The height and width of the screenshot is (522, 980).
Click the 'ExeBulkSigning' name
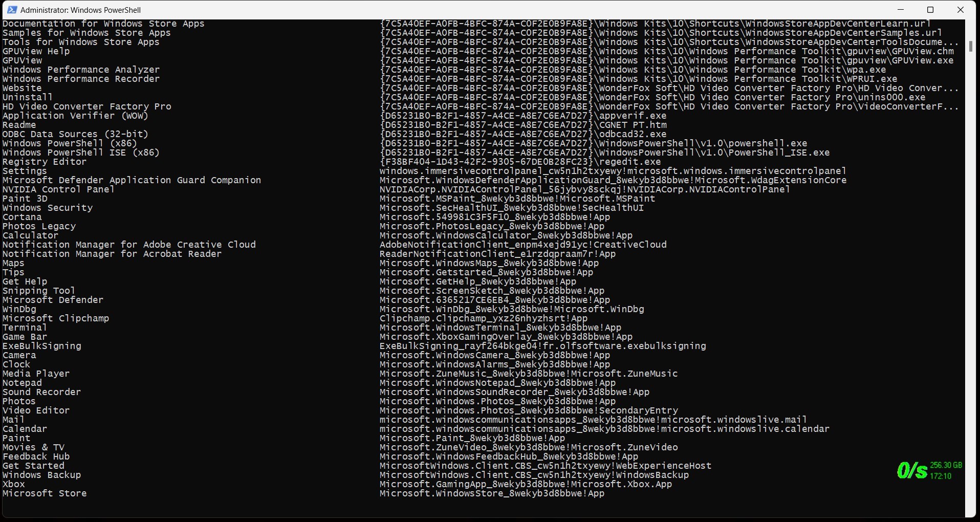tap(42, 346)
